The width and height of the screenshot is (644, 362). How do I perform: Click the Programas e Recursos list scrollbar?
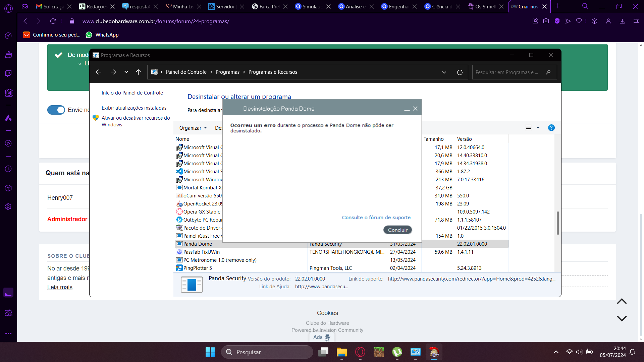point(557,223)
